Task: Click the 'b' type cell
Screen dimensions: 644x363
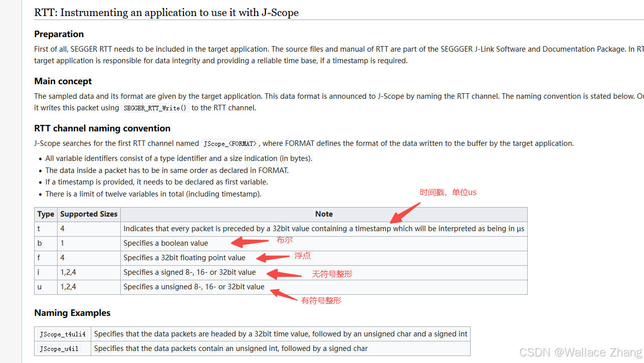Action: point(46,243)
